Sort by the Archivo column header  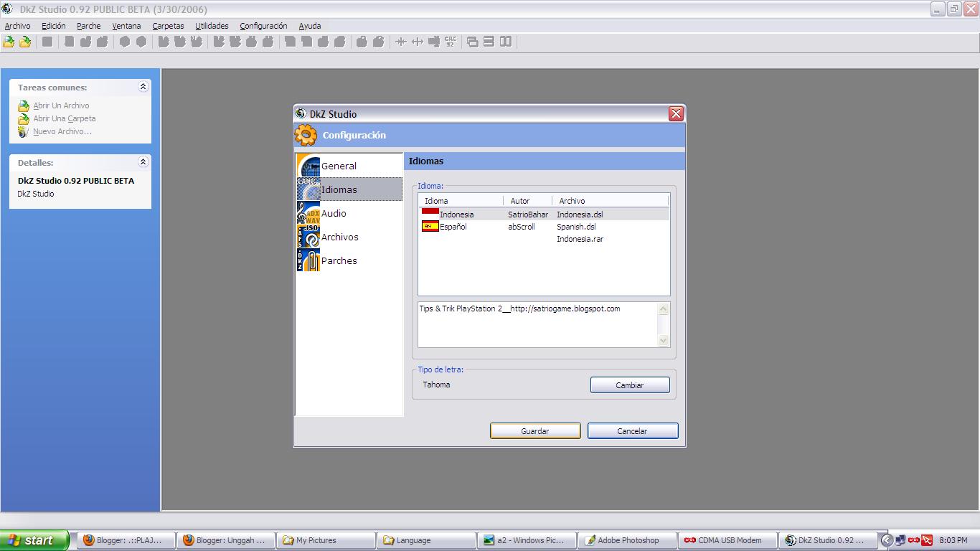point(610,201)
